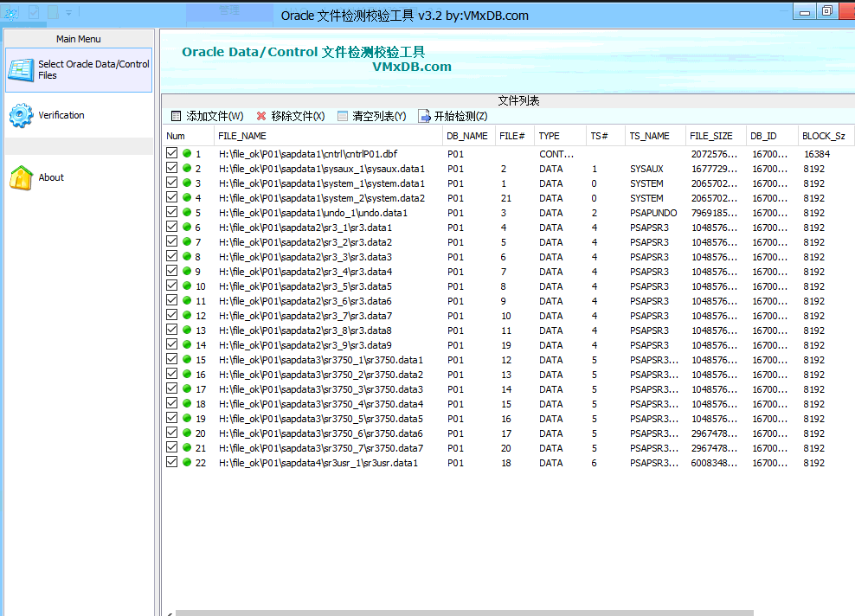Screen dimensions: 855x616
Task: Select file path sr3.data3 in row 8
Action: coord(305,257)
